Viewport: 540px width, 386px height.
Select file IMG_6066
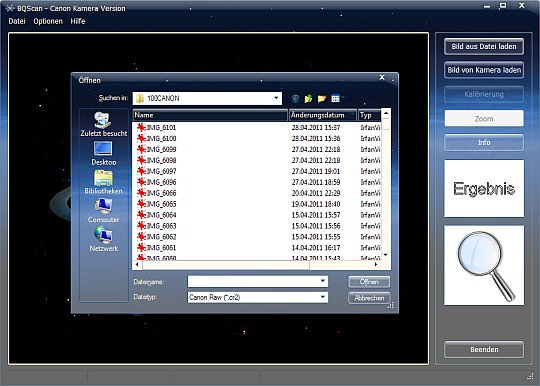tap(162, 193)
